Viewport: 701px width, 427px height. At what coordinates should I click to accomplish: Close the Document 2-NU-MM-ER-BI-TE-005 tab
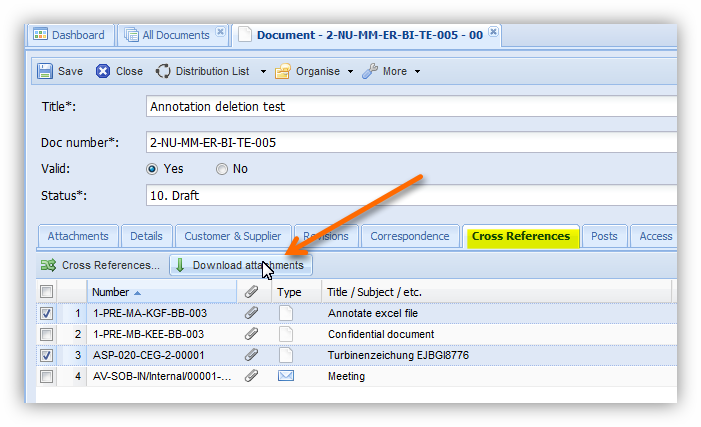click(x=493, y=32)
